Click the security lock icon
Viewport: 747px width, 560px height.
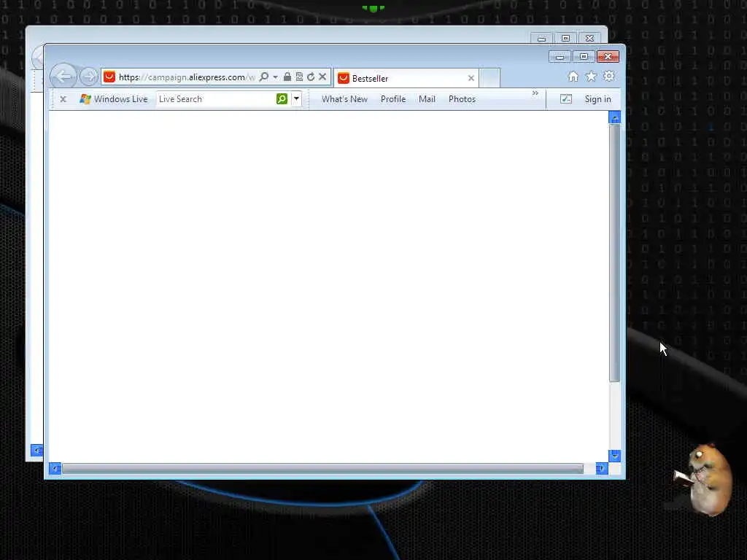(287, 77)
